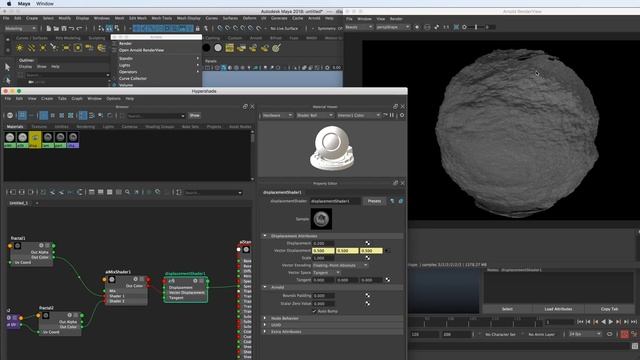Expand the Node Behavior section

pos(265,318)
